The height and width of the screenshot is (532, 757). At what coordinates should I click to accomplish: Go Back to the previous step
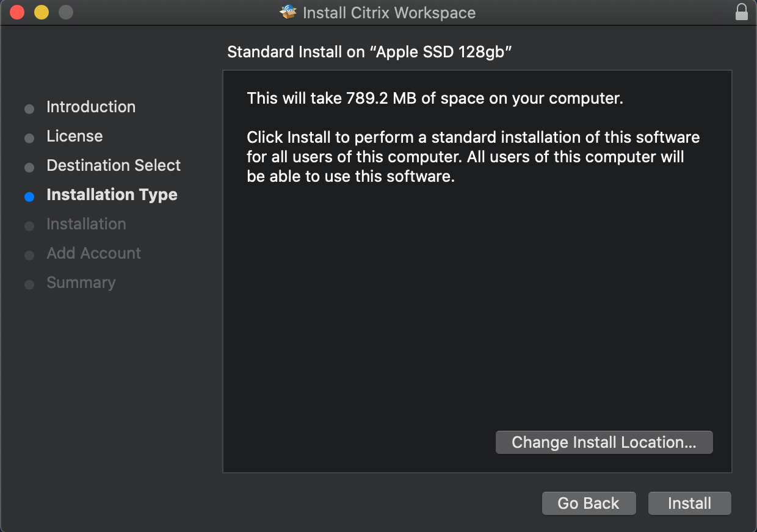tap(589, 503)
